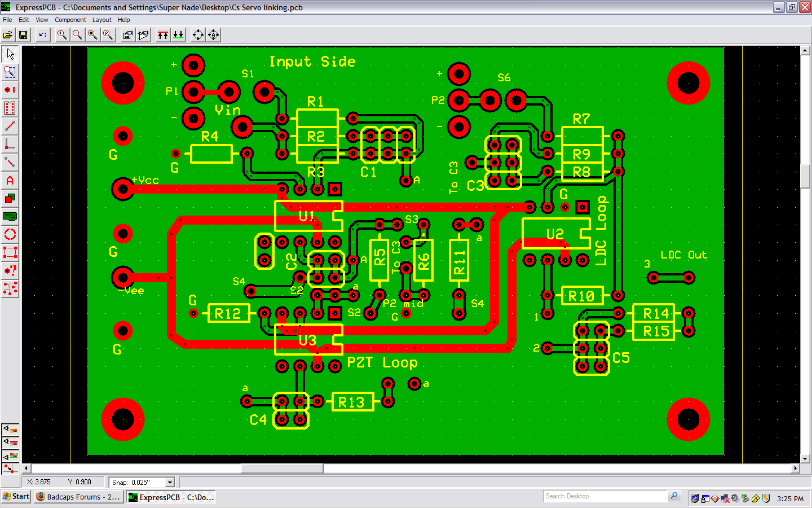
Task: Select the insert corner in trace tool
Action: pos(10,144)
